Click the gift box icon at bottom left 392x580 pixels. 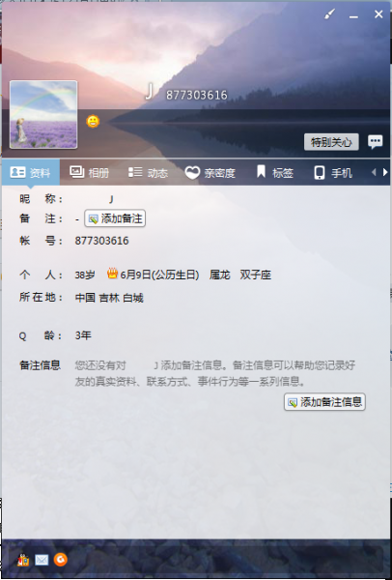tap(23, 560)
